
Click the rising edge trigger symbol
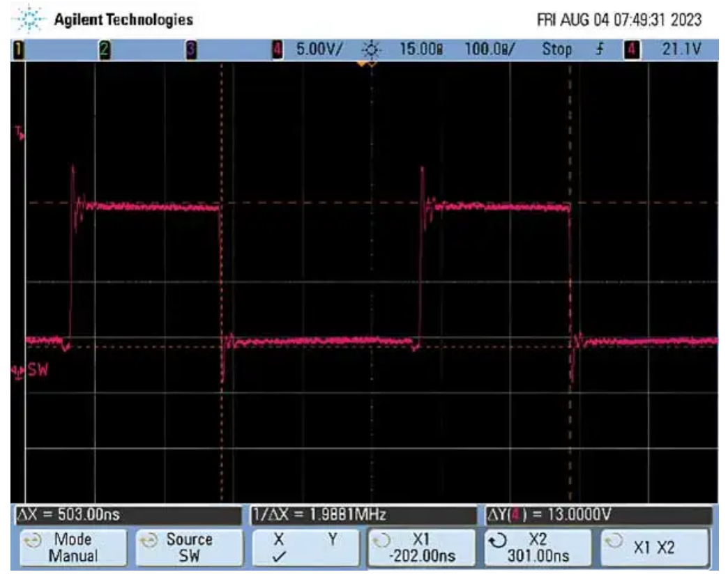coord(600,49)
